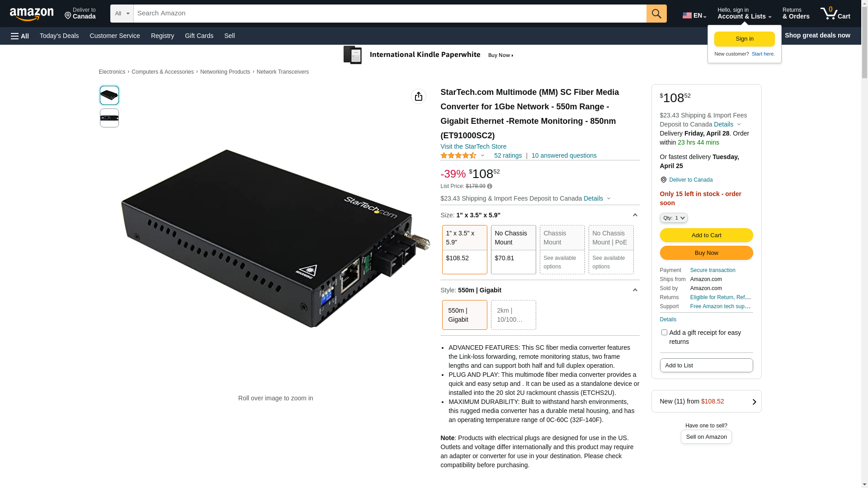Open the Qty quantity dropdown
Screen dimensions: 868x488
(x=673, y=218)
